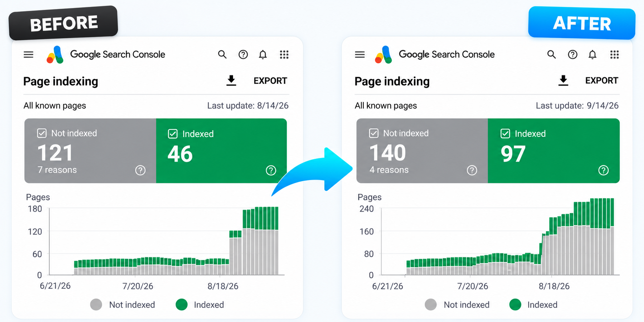Click 'Last update: 8/14/26' text
The width and height of the screenshot is (644, 322).
coord(248,106)
